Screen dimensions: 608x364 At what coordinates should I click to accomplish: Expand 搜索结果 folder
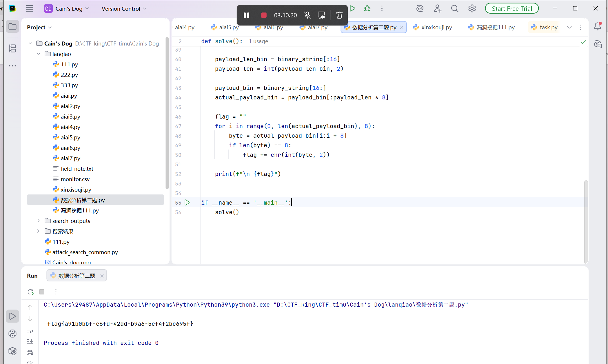click(x=39, y=231)
